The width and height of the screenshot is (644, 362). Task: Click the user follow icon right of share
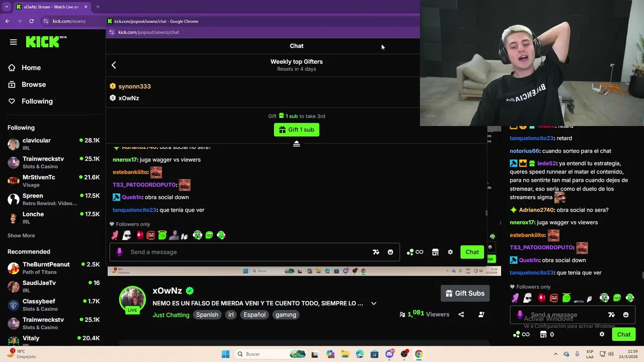pyautogui.click(x=481, y=314)
